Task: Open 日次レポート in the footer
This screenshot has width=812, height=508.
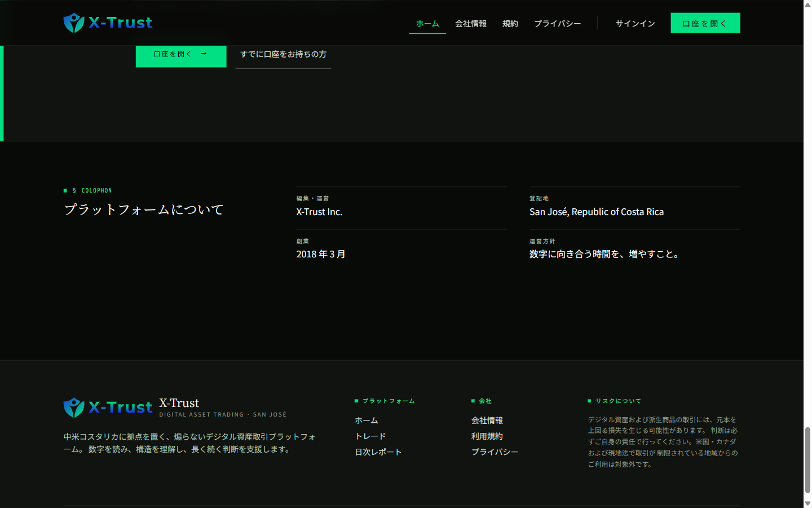Action: pyautogui.click(x=378, y=452)
